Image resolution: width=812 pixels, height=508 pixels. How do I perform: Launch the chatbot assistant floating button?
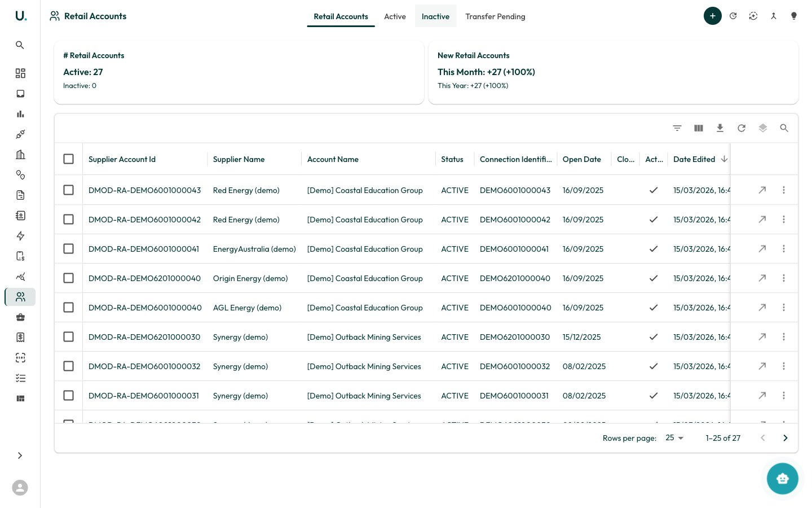pyautogui.click(x=783, y=479)
